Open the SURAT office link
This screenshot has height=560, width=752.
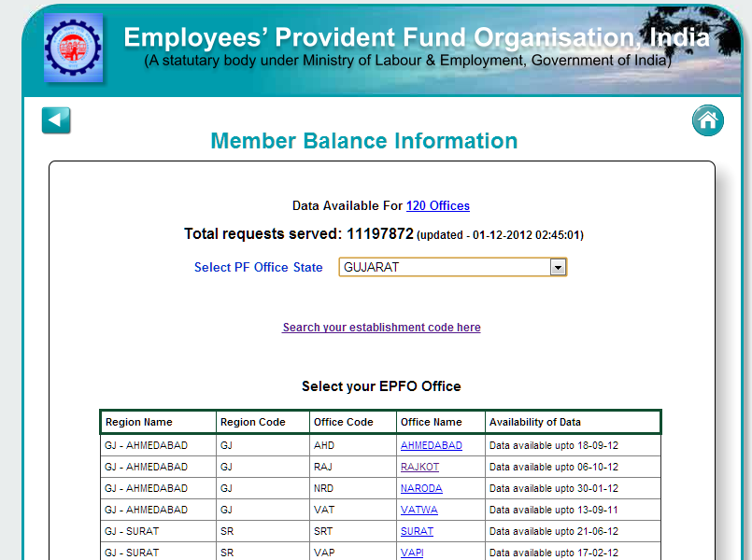[417, 531]
